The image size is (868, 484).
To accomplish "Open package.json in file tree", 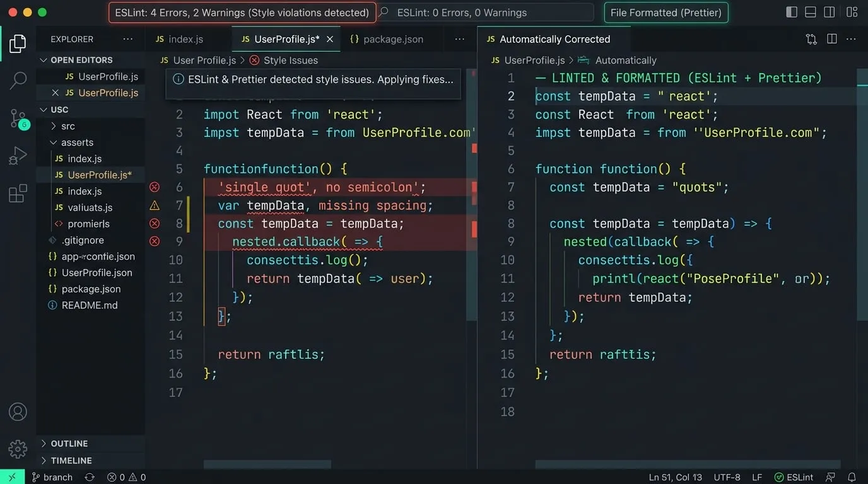I will point(85,289).
